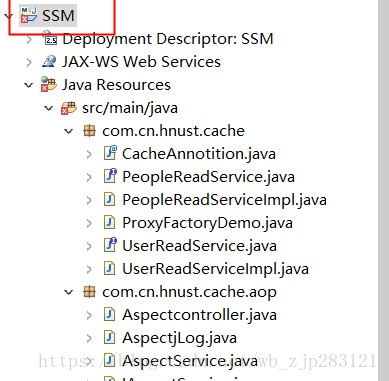Click the CacheAnnotition.java annotation file icon
This screenshot has width=389, height=381.
coord(110,153)
